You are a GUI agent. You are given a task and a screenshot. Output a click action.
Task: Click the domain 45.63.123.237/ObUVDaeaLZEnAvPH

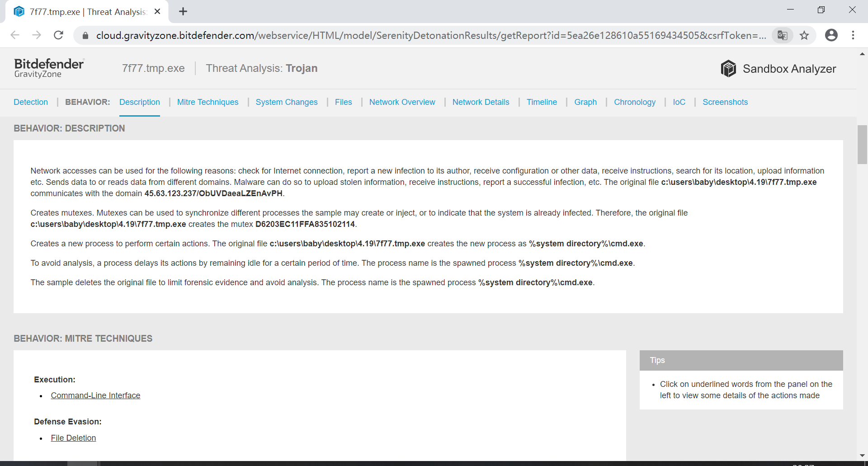point(213,193)
